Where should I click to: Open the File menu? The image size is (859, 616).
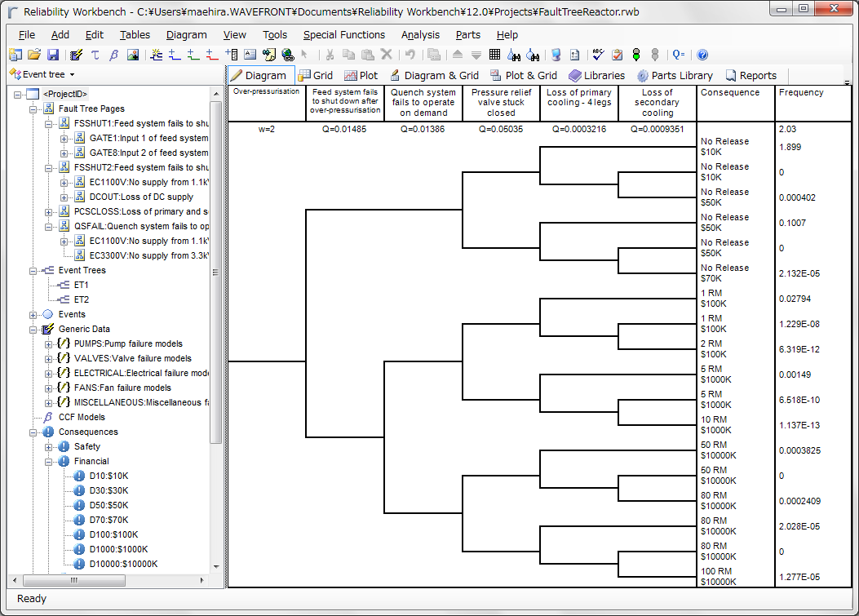click(27, 34)
